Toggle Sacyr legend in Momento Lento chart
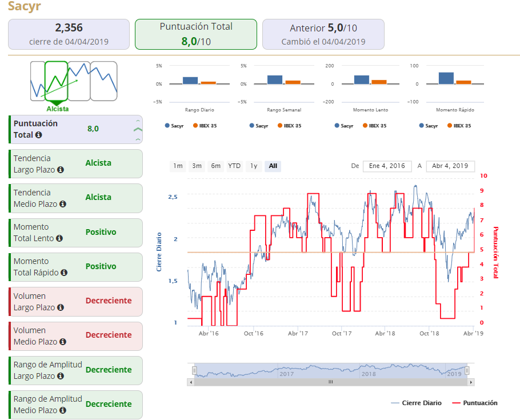Screen dimensions: 520x420 tap(344, 126)
